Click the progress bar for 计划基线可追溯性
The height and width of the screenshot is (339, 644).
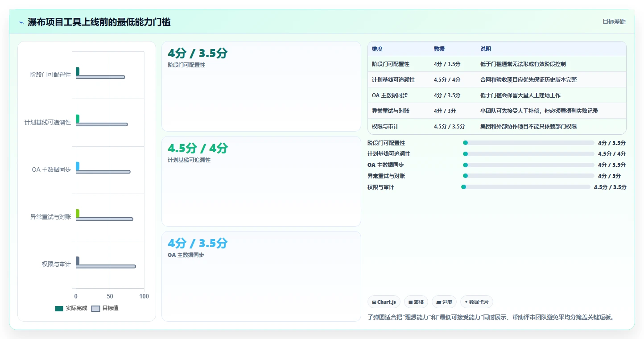point(529,154)
